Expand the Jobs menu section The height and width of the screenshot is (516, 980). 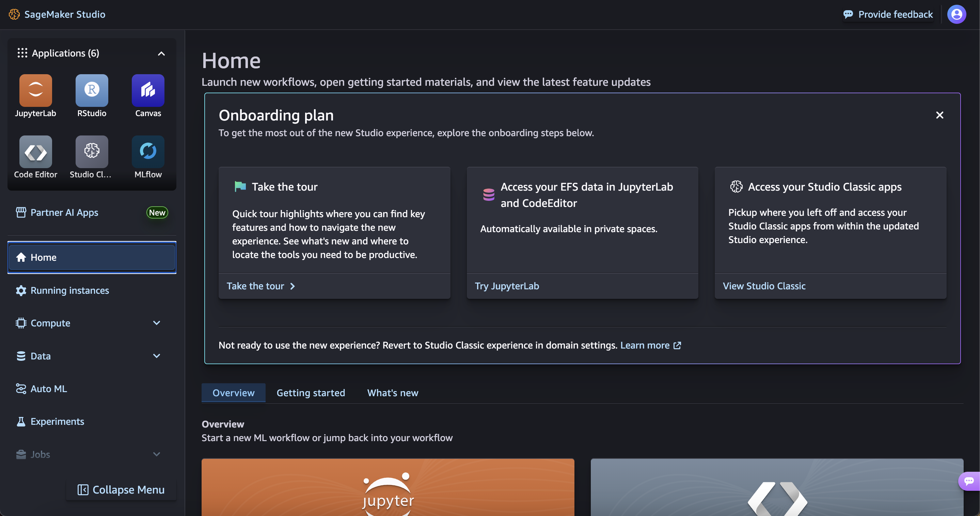pyautogui.click(x=156, y=454)
